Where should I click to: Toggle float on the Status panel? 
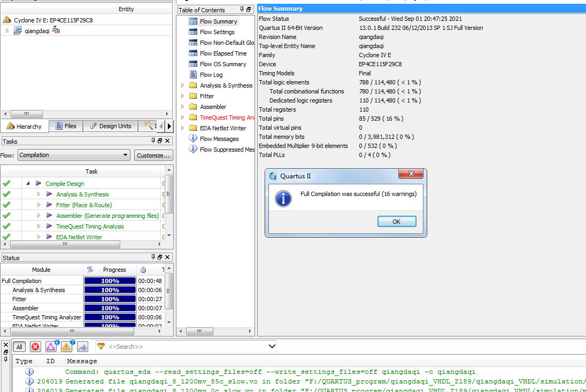click(160, 257)
